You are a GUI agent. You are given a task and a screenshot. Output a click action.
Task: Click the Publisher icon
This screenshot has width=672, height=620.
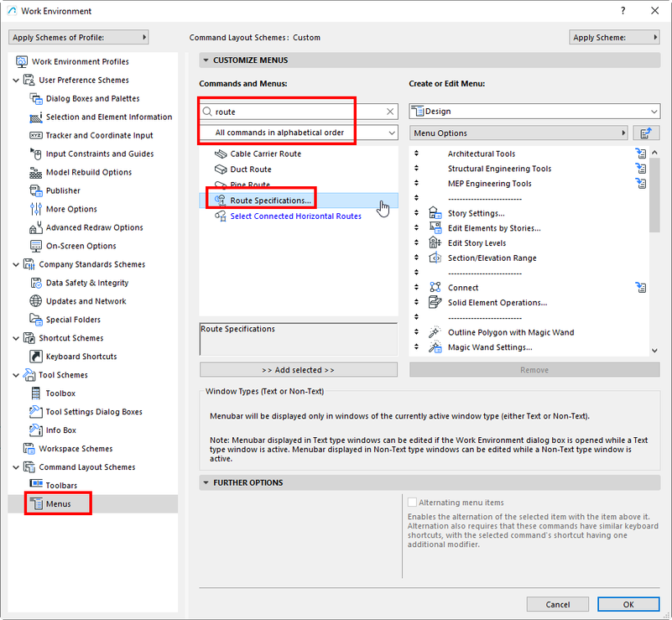point(35,190)
